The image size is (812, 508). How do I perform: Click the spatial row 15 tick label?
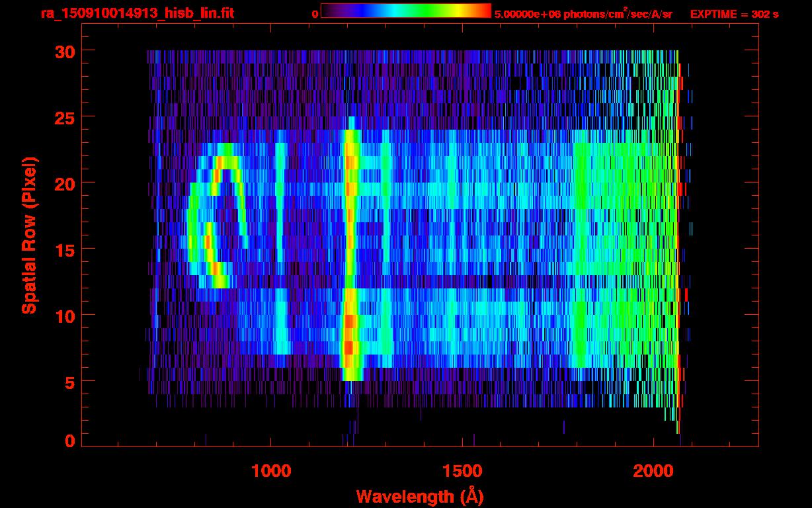[64, 249]
